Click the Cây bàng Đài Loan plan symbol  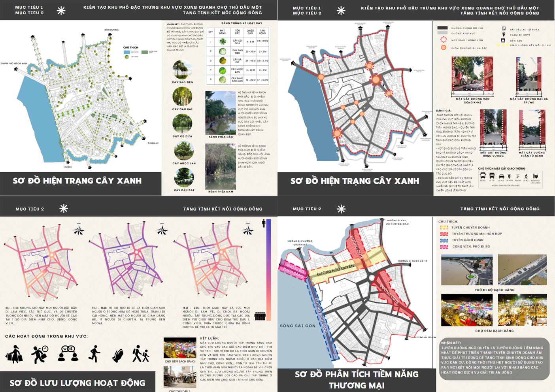(x=223, y=79)
